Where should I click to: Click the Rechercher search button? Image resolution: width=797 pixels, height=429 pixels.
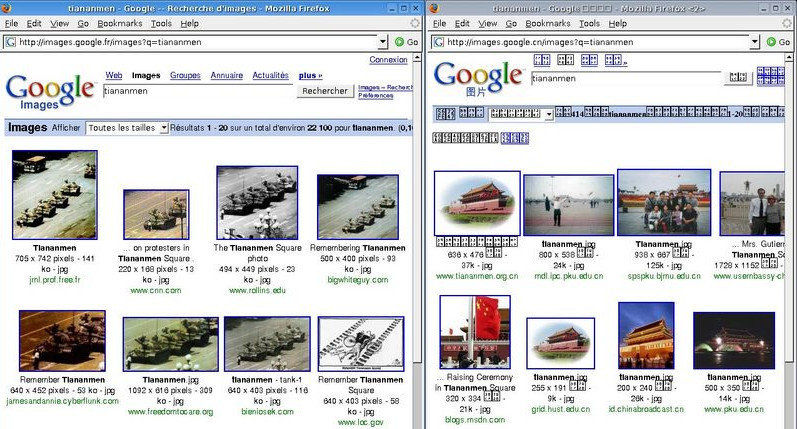coord(324,91)
